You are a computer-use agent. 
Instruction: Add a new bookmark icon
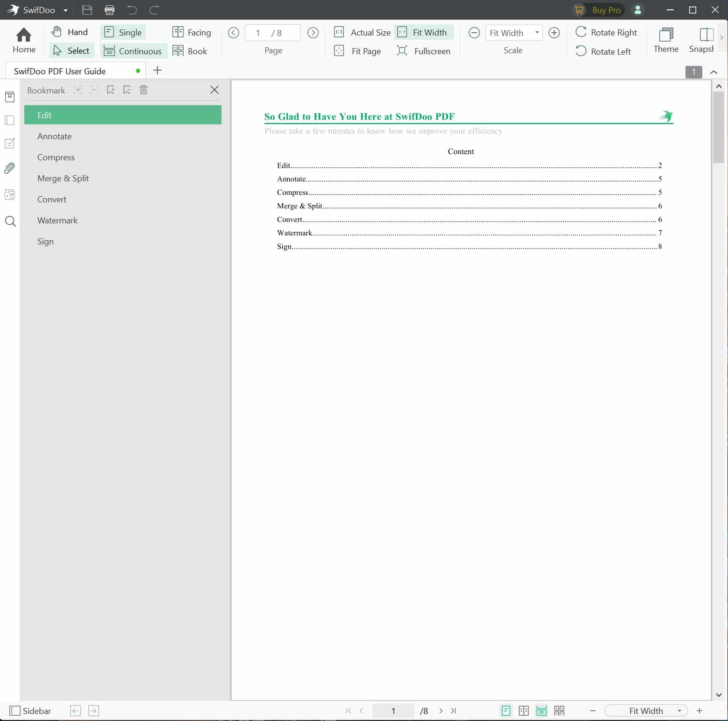pyautogui.click(x=110, y=90)
